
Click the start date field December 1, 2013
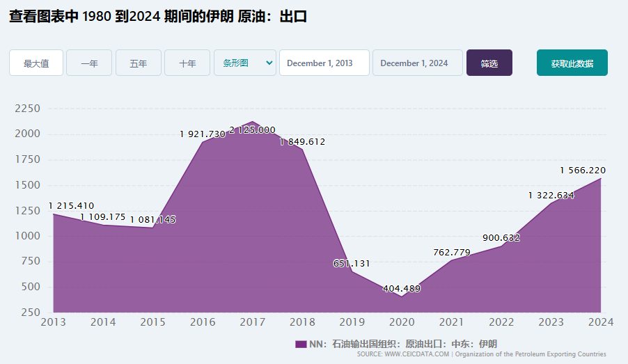pos(324,63)
